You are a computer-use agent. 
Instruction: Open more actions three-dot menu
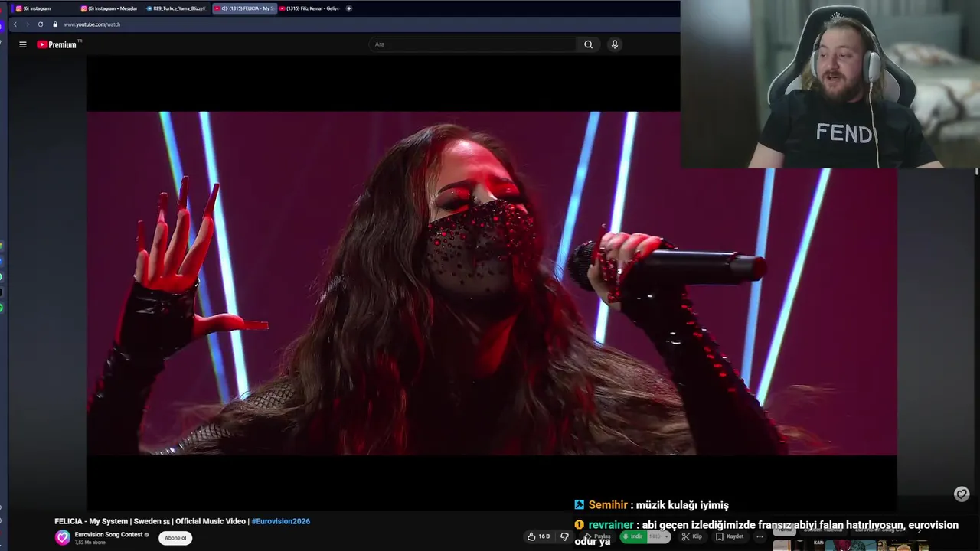759,536
